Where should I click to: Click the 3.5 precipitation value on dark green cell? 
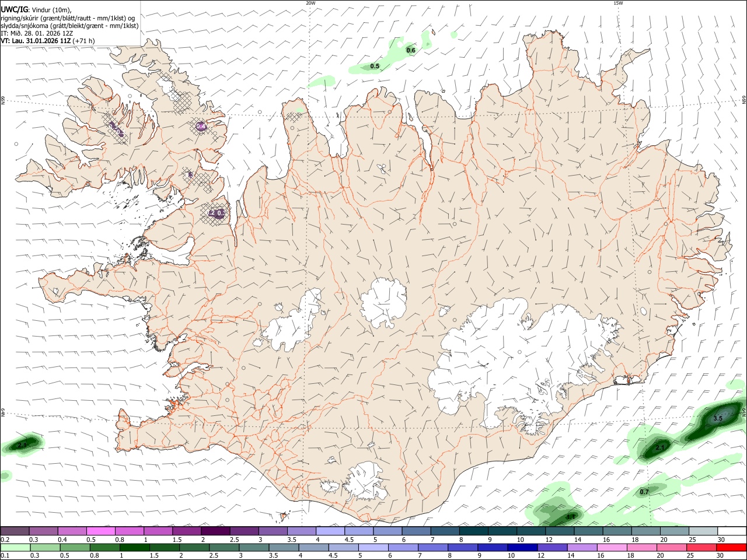tap(718, 418)
